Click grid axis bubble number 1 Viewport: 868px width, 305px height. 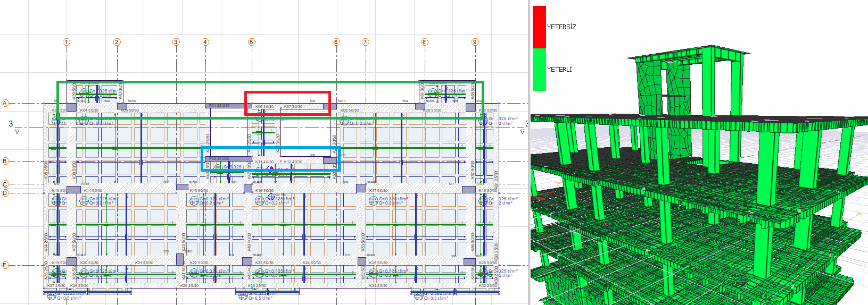[66, 42]
